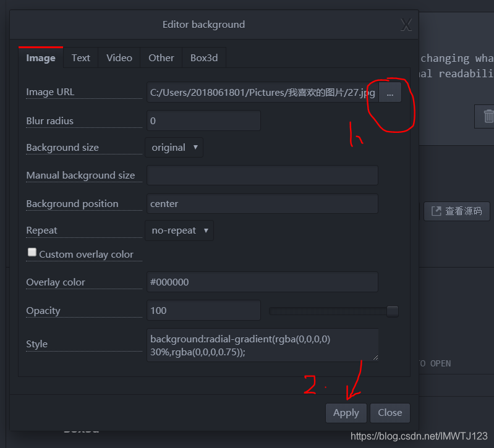Click the "Blur radius" label
The height and width of the screenshot is (448, 494).
pyautogui.click(x=50, y=121)
